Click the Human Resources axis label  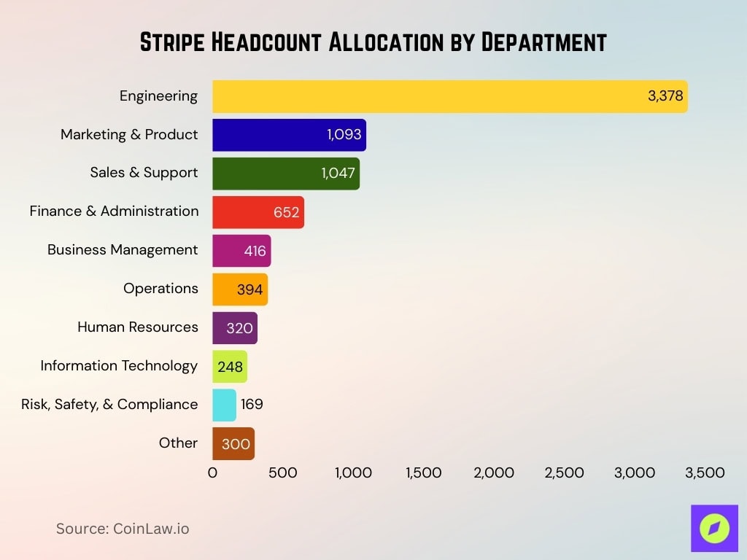(x=136, y=327)
